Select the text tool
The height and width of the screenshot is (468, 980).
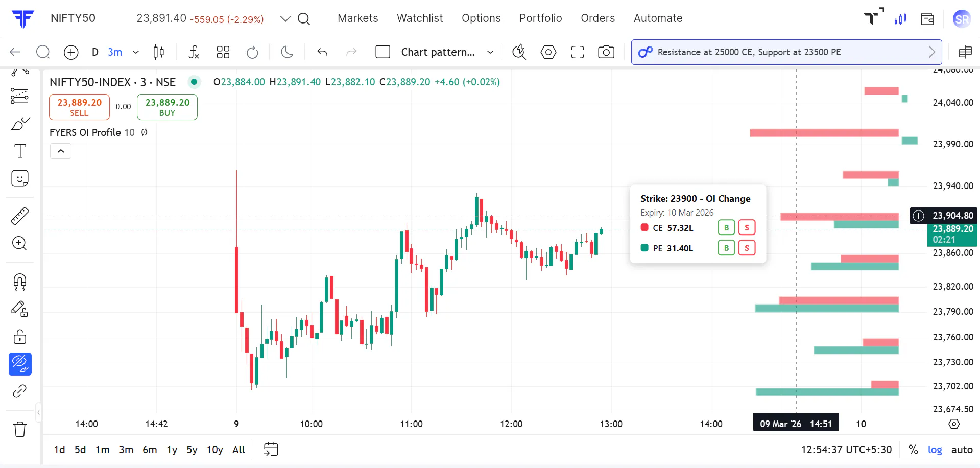[20, 151]
